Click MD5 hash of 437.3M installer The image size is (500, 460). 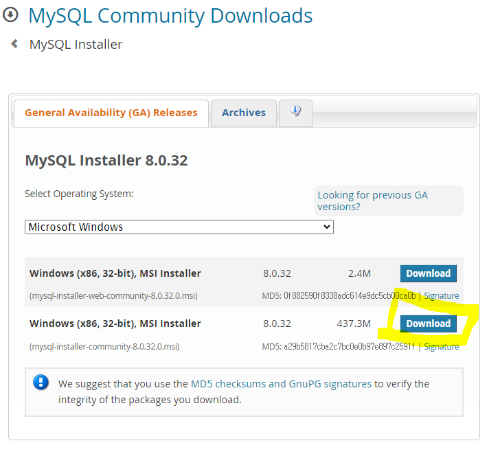coord(349,347)
